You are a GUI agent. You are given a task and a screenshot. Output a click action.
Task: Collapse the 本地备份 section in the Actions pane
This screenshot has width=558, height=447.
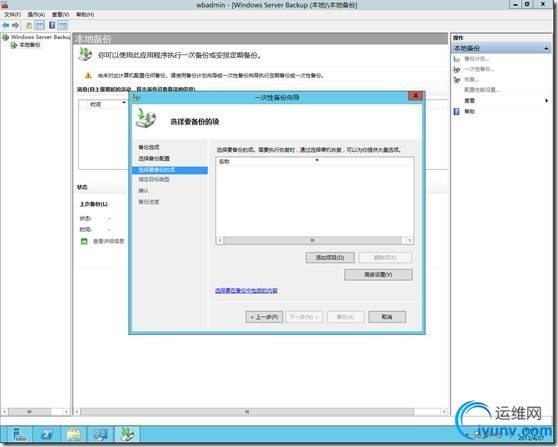546,48
